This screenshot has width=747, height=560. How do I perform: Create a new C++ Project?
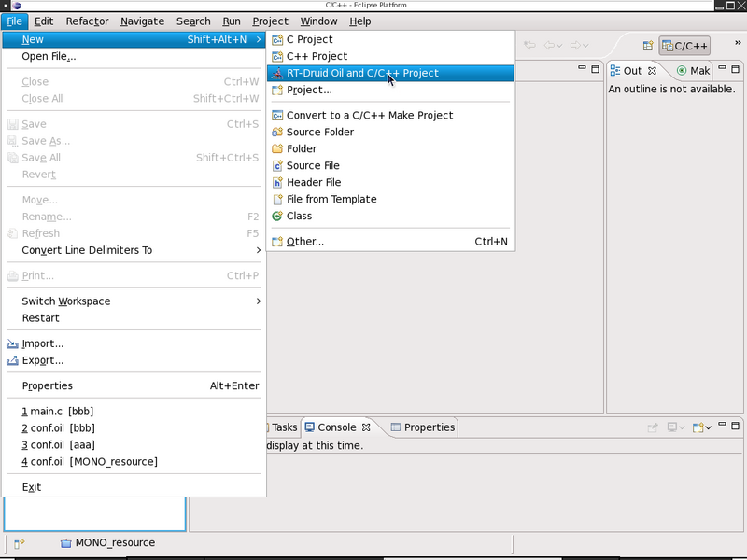tap(390, 56)
